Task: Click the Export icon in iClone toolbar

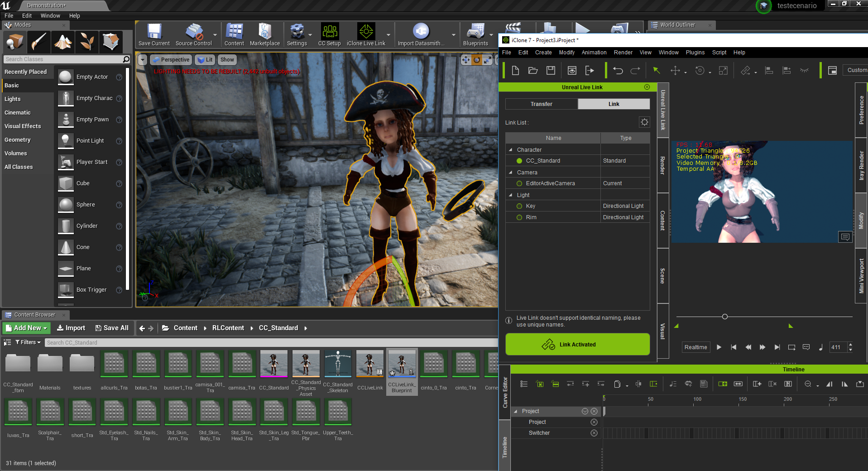Action: (590, 70)
